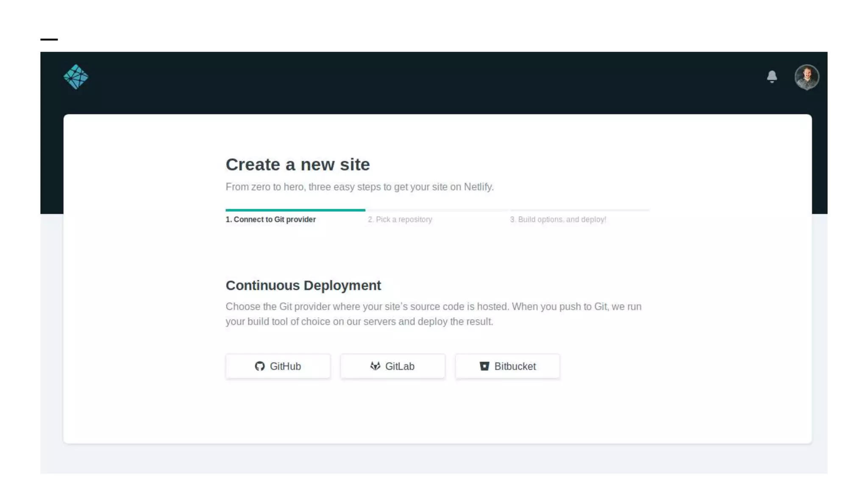The width and height of the screenshot is (868, 488).
Task: Open notifications bell icon
Action: click(x=772, y=77)
